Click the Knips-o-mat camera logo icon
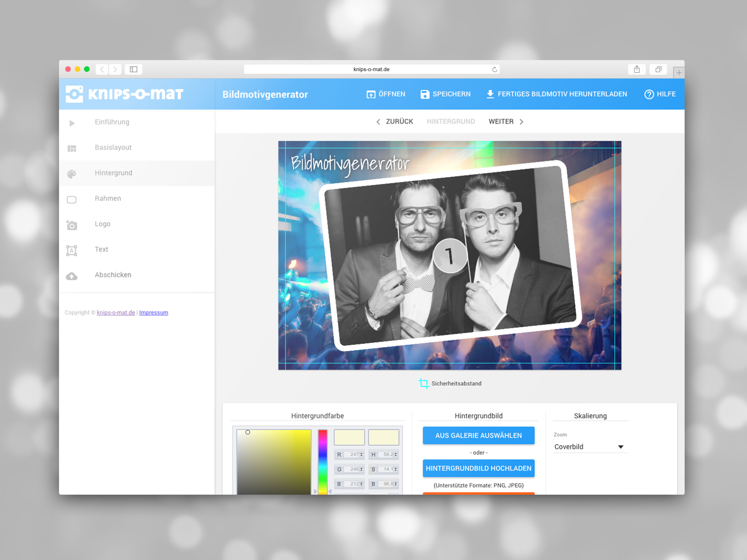747x560 pixels. (x=74, y=94)
